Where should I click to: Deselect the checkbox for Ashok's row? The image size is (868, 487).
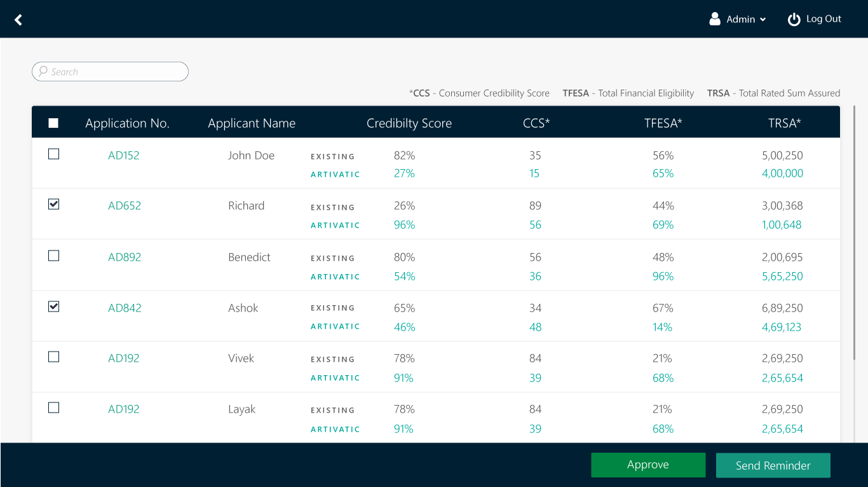54,306
